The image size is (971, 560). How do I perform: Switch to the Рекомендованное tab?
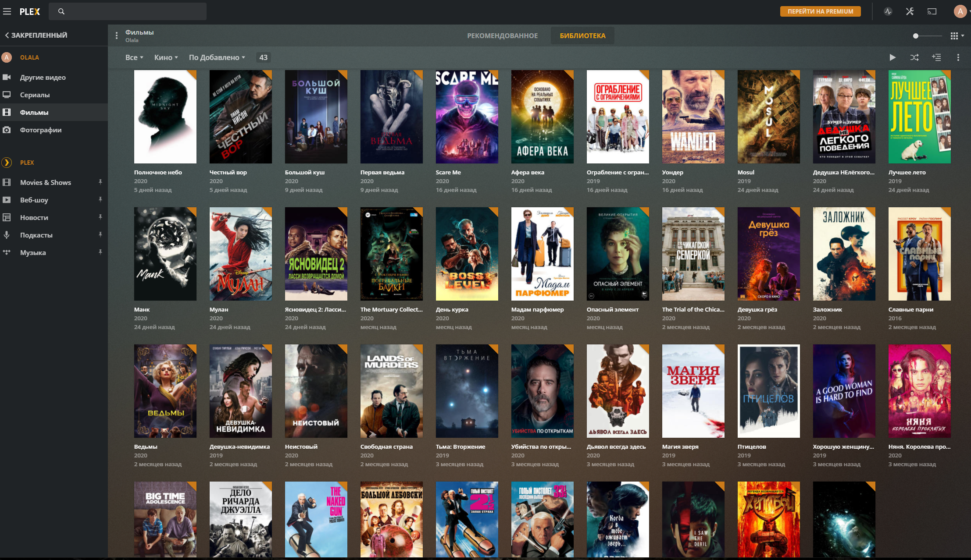tap(502, 36)
